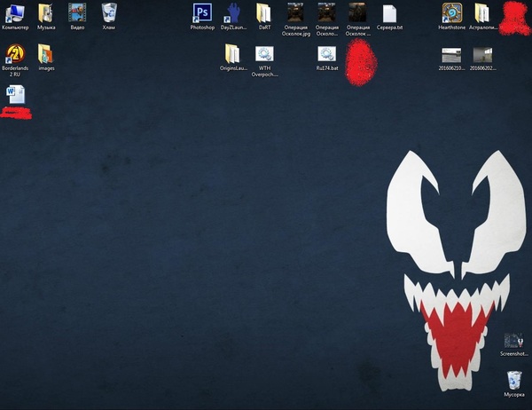532x410 pixels.
Task: Select the Сервера.txt text file
Action: pos(389,12)
